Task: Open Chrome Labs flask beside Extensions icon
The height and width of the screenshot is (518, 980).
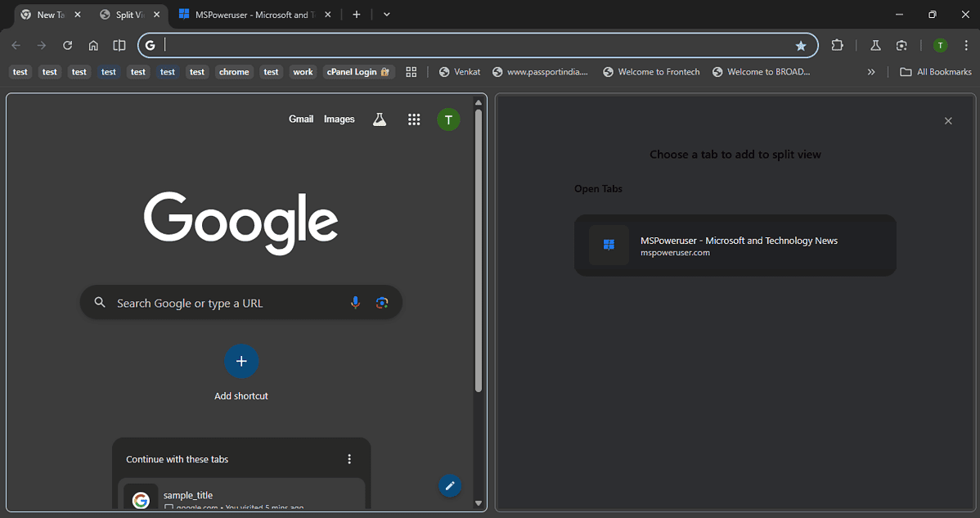Action: (875, 45)
